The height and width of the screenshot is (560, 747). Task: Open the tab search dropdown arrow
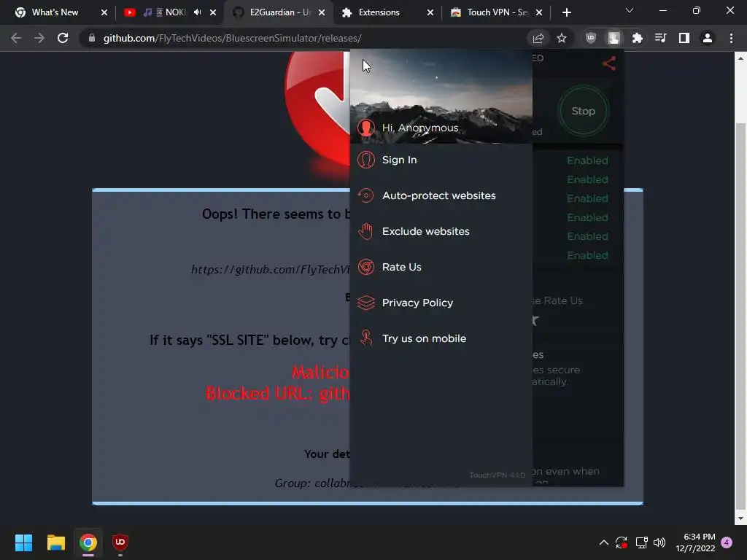tap(630, 10)
